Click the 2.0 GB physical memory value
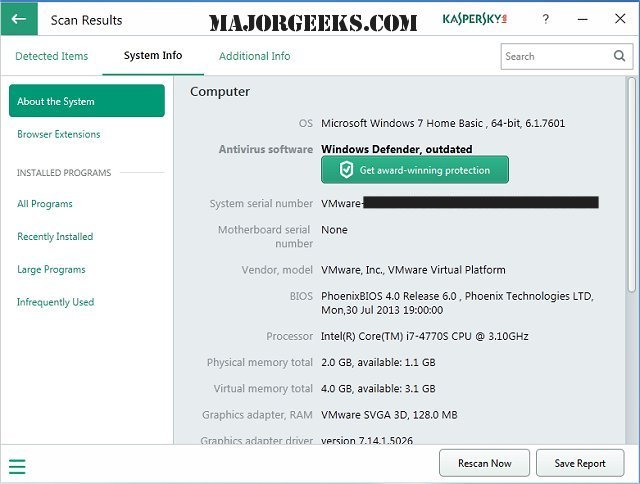Screen dimensions: 640x484 [378, 362]
